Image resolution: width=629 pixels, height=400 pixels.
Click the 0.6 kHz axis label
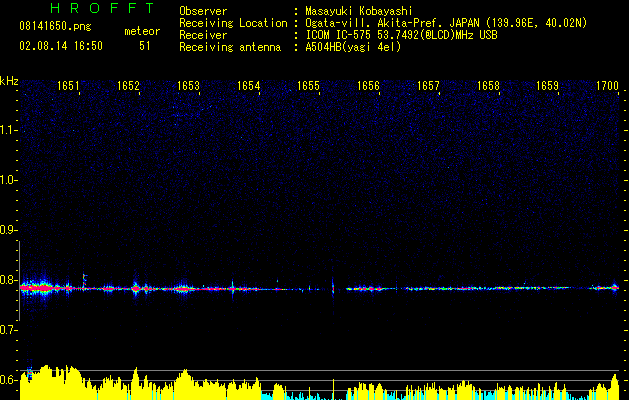click(8, 380)
